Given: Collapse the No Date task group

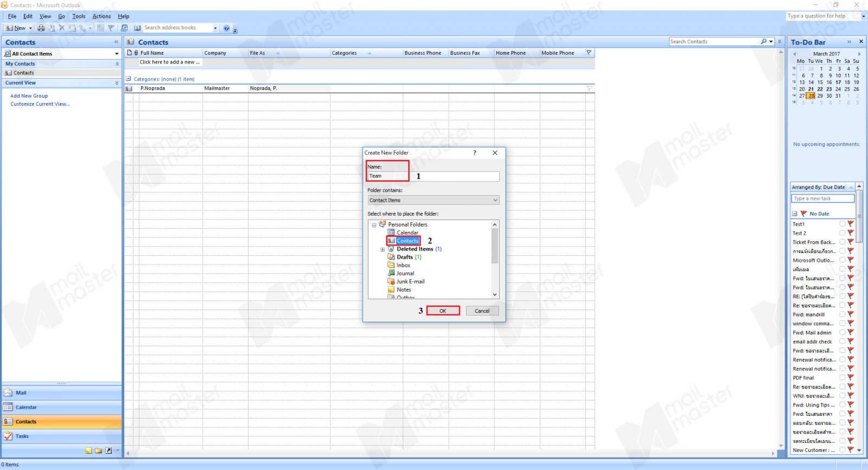Looking at the screenshot, I should (795, 214).
